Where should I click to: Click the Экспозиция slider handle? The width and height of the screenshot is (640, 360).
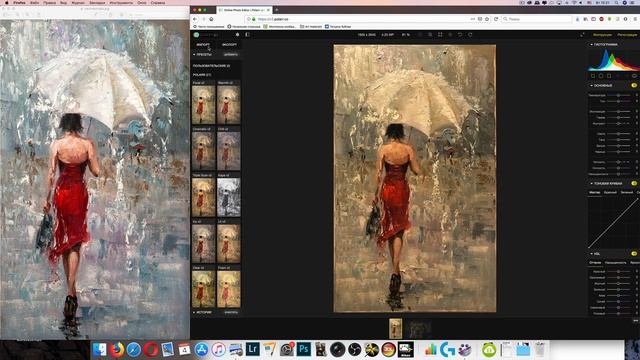click(618, 111)
